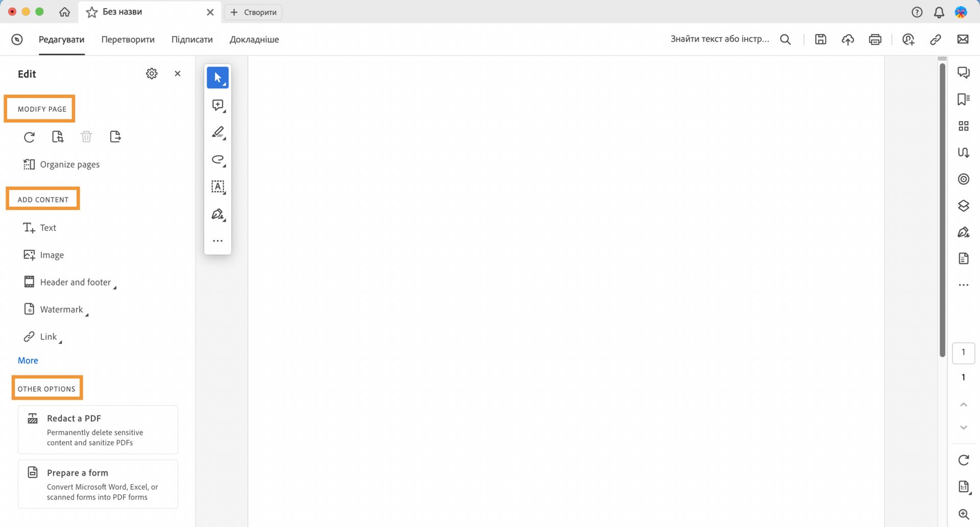Close the Edit panel

(x=178, y=74)
